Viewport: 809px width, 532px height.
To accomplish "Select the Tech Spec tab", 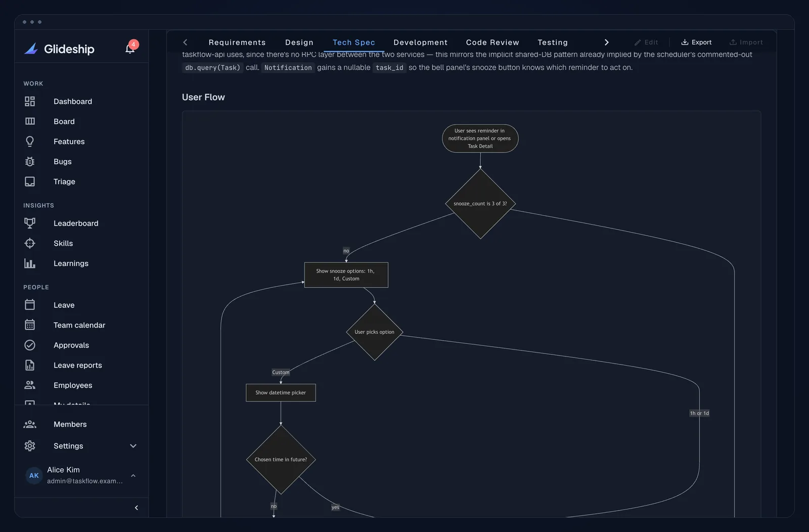I will pos(353,42).
